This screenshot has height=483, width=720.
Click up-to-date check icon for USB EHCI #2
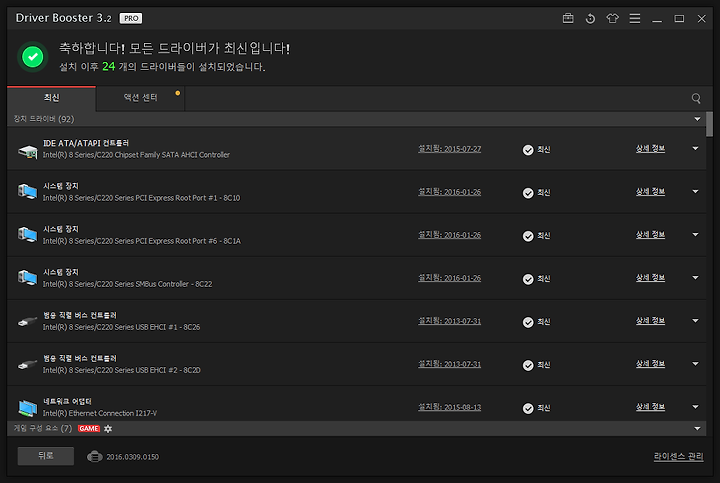[528, 365]
